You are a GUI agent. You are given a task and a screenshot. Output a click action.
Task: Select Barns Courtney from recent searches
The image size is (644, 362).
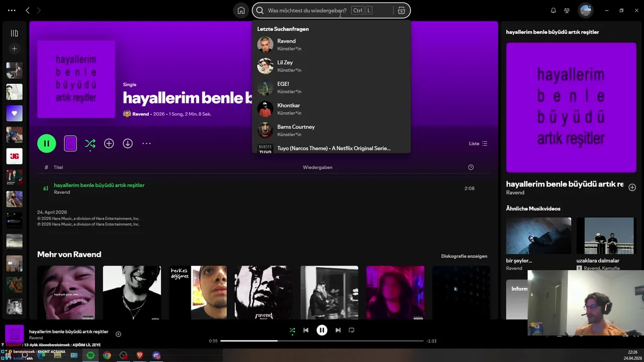point(331,130)
